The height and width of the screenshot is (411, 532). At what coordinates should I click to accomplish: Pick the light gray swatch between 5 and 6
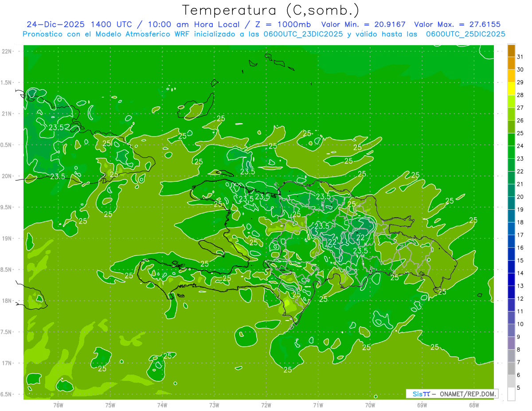(x=511, y=381)
